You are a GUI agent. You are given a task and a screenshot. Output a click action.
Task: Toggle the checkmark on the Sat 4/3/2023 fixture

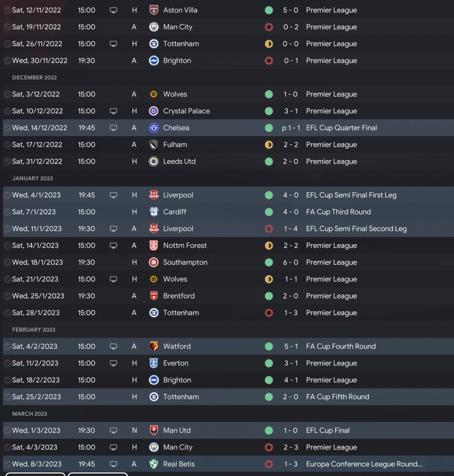pos(7,447)
